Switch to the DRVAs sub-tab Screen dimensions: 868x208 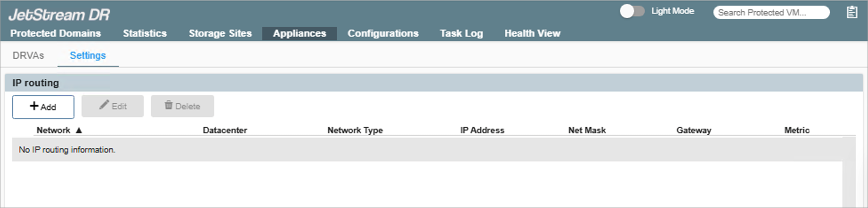click(28, 56)
